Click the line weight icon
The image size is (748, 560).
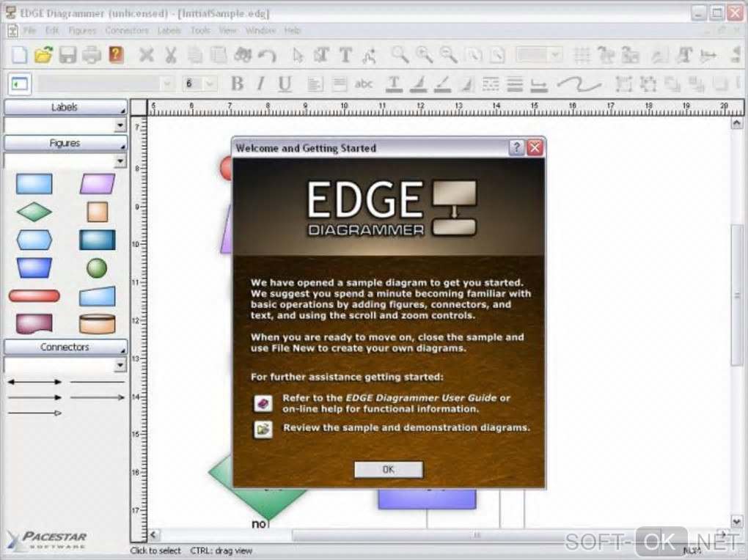coord(515,84)
